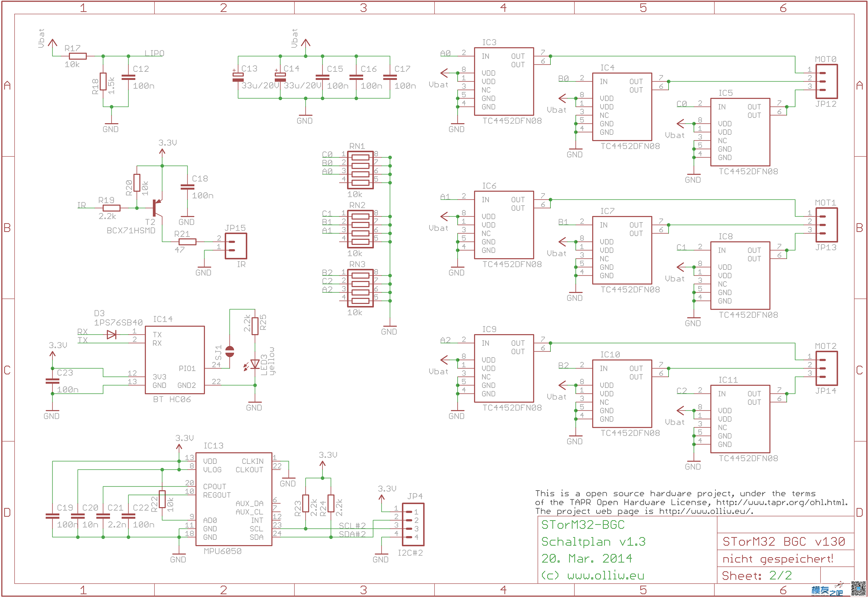868x598 pixels.
Task: Select the RN3 resistor network symbol
Action: click(x=360, y=288)
